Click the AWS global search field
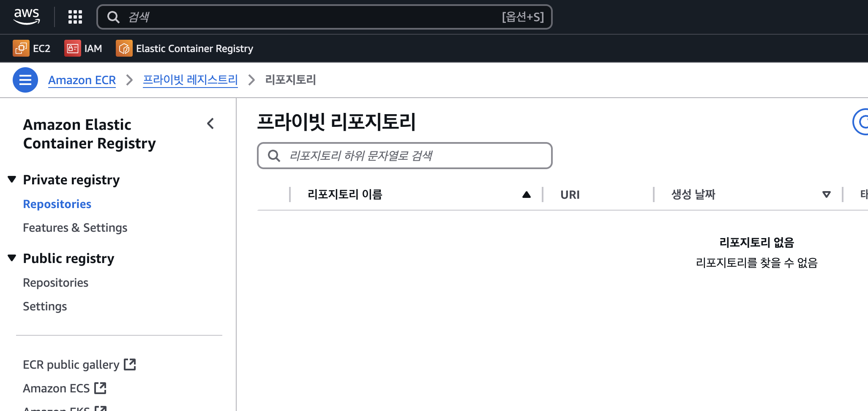This screenshot has height=411, width=868. [324, 17]
